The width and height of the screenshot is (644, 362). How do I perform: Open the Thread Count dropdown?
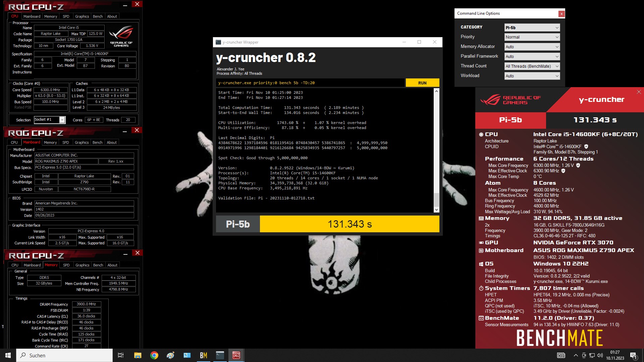[x=532, y=66]
